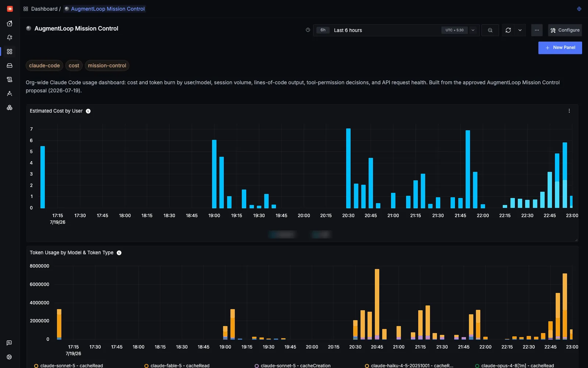The image size is (588, 368).
Task: Refresh the dashboard data
Action: [508, 30]
